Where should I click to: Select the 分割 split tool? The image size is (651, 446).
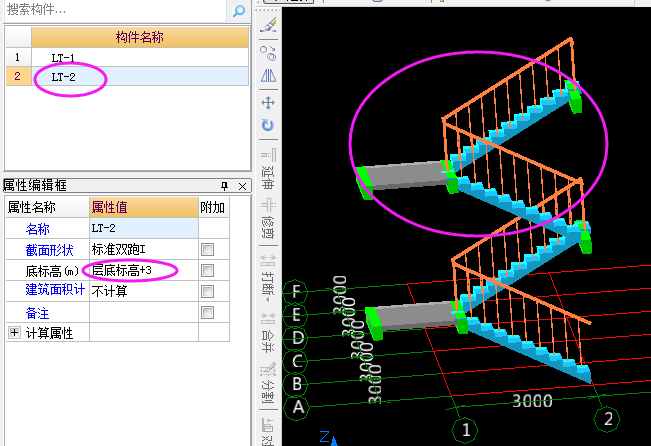268,383
